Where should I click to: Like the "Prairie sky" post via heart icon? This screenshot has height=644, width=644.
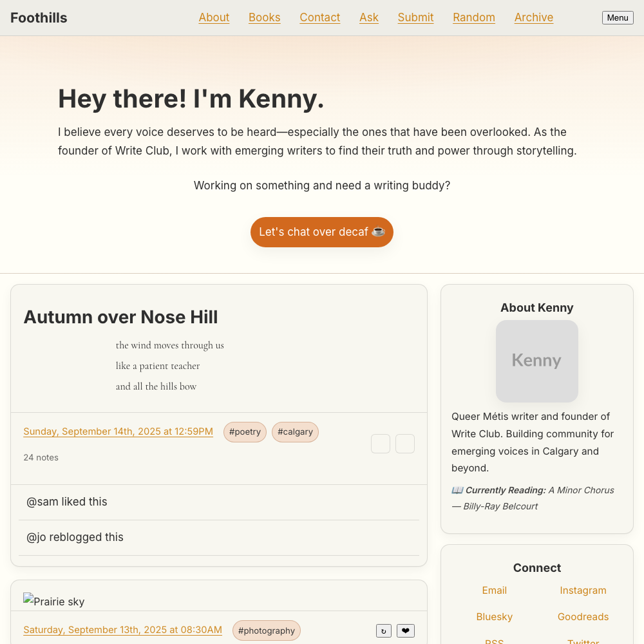(x=406, y=630)
